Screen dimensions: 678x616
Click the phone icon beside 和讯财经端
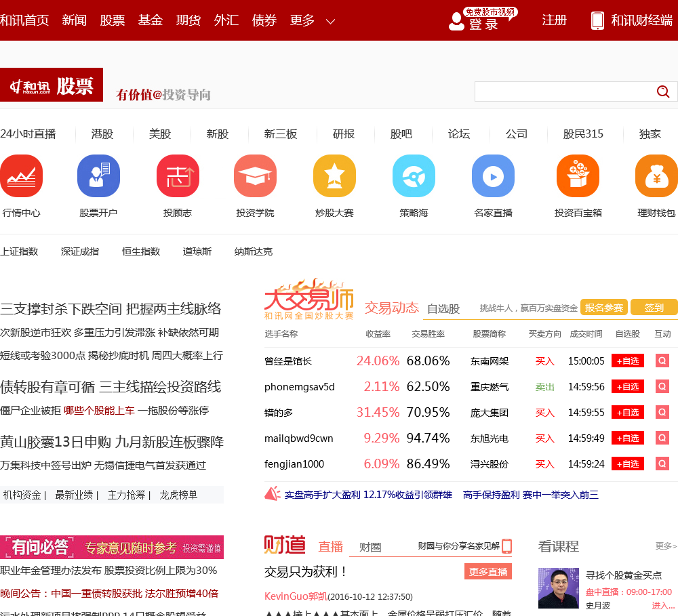tap(597, 21)
